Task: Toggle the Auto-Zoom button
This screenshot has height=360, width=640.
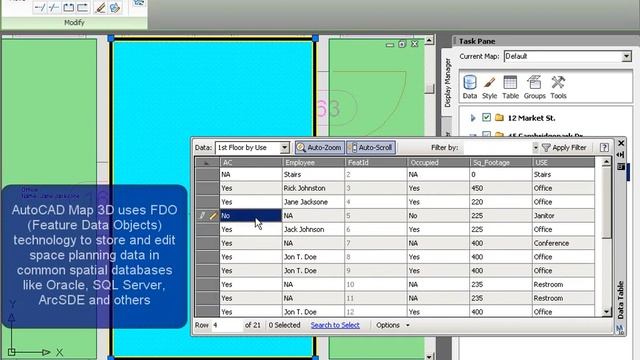Action: [320, 148]
